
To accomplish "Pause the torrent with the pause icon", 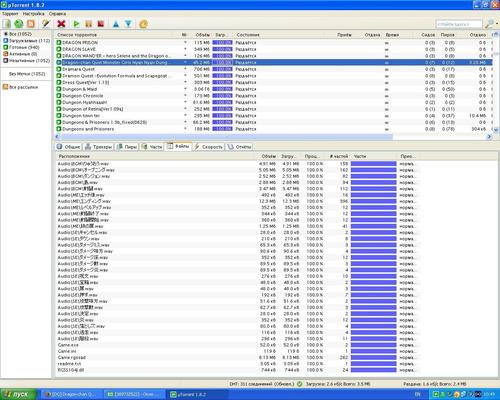I will click(x=89, y=24).
